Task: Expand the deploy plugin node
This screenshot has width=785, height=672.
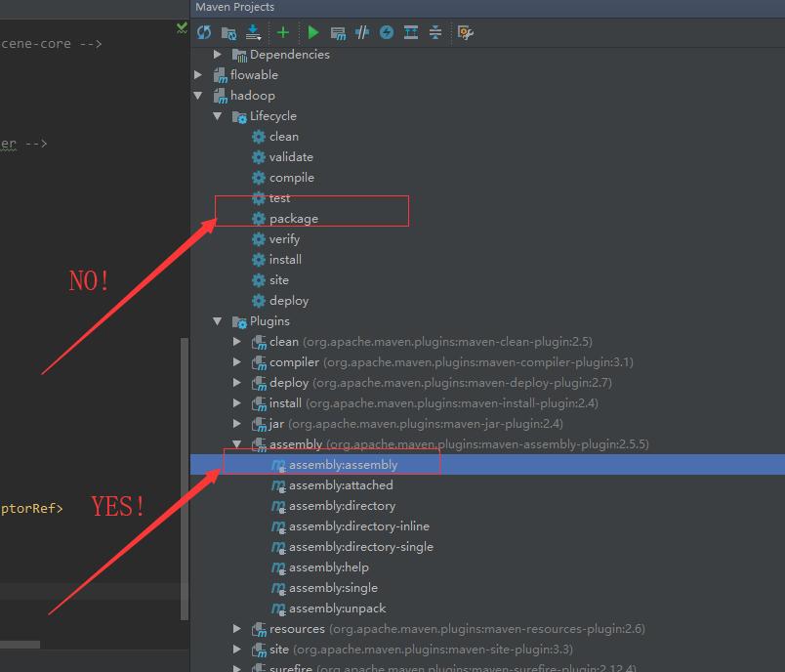Action: tap(237, 383)
